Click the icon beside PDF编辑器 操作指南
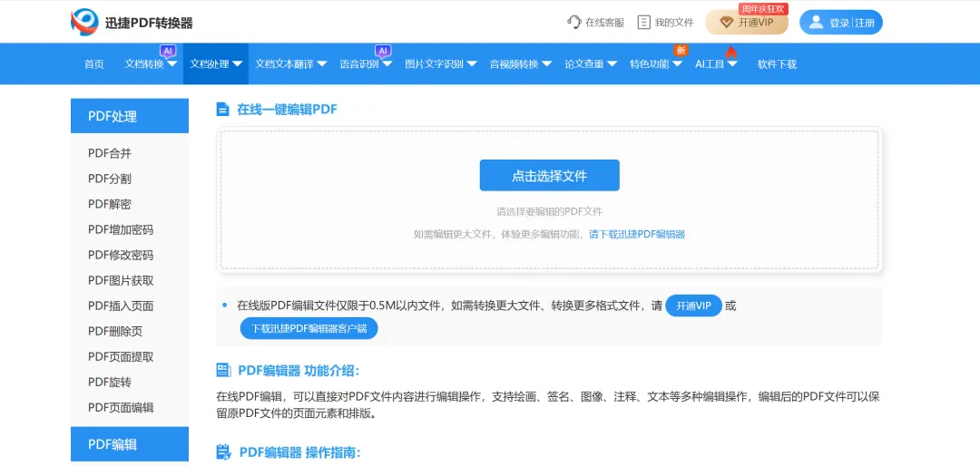Viewport: 980px width, 466px height. pos(223,452)
